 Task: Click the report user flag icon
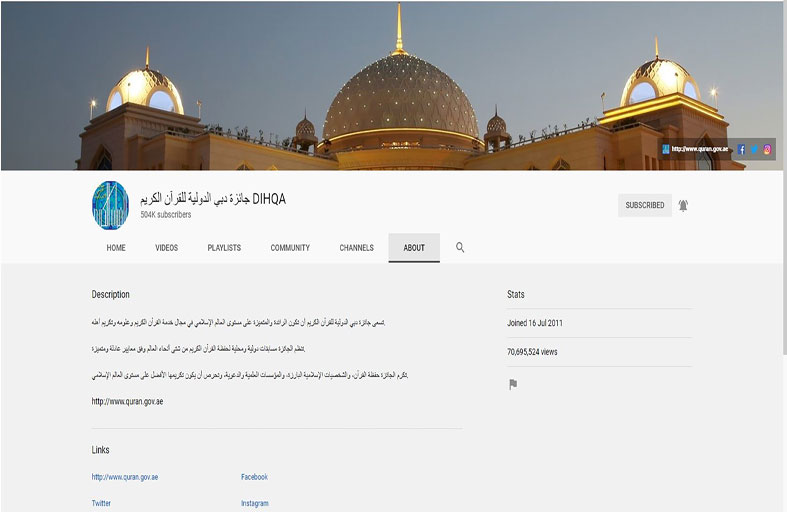tap(513, 384)
